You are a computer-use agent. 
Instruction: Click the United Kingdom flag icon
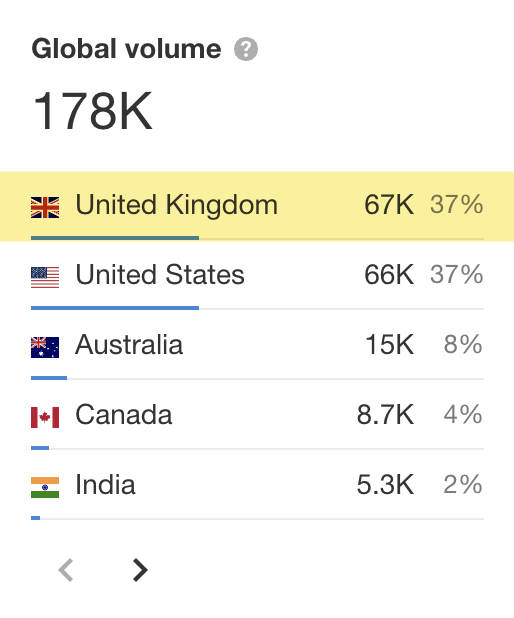(x=45, y=207)
